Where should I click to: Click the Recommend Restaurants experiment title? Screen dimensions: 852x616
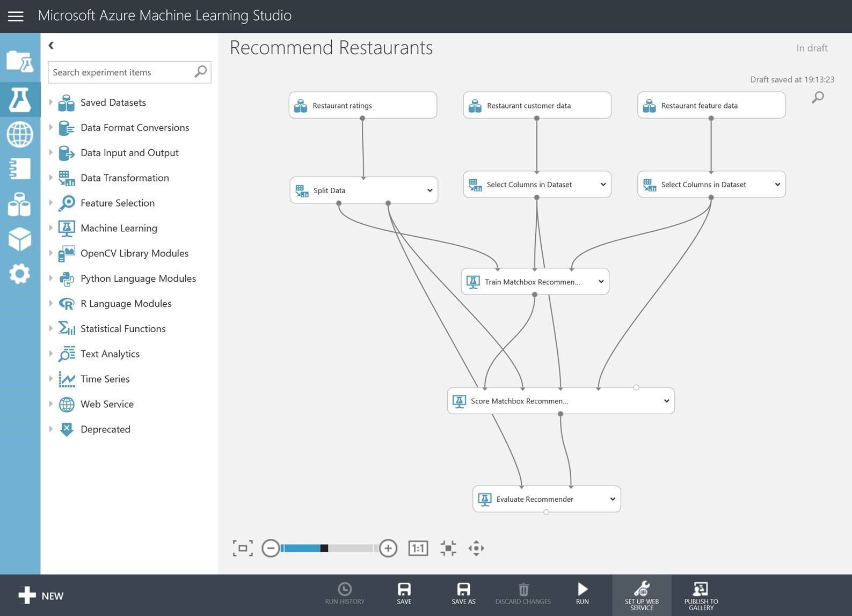tap(331, 48)
